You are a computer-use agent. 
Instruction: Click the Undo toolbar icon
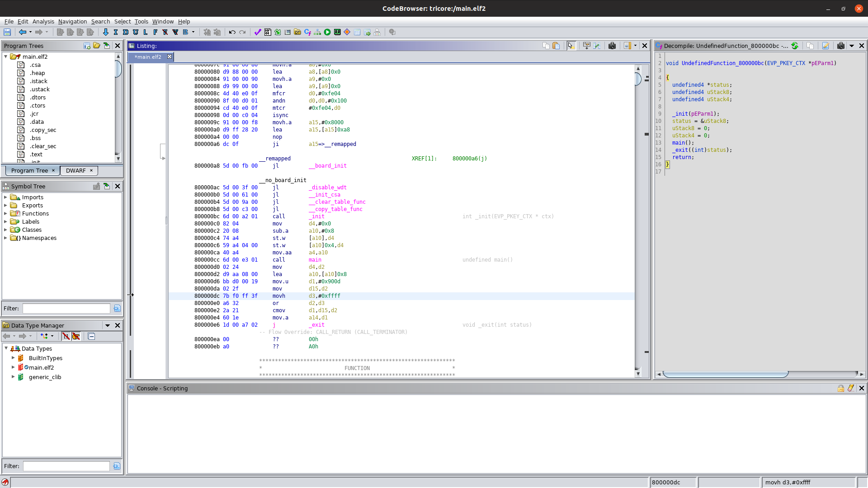(x=232, y=32)
